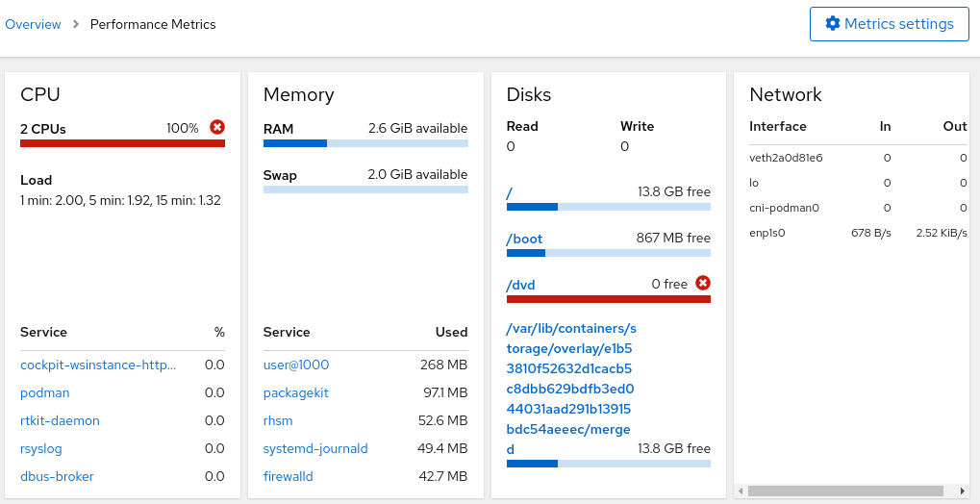Open the root / filesystem link
980x504 pixels.
(x=510, y=192)
